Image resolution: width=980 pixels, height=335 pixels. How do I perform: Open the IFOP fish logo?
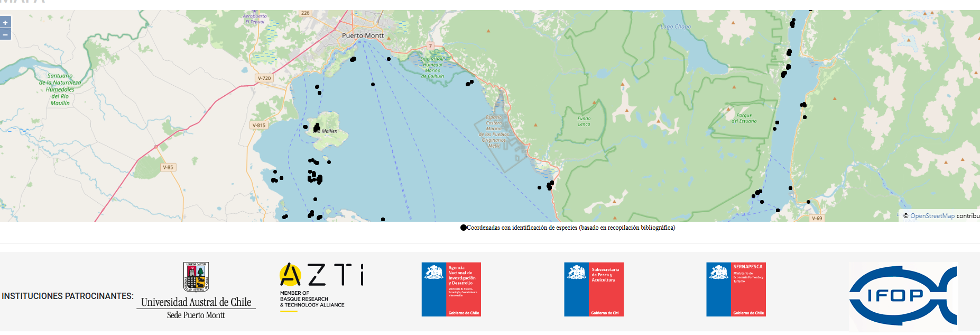[x=903, y=295]
